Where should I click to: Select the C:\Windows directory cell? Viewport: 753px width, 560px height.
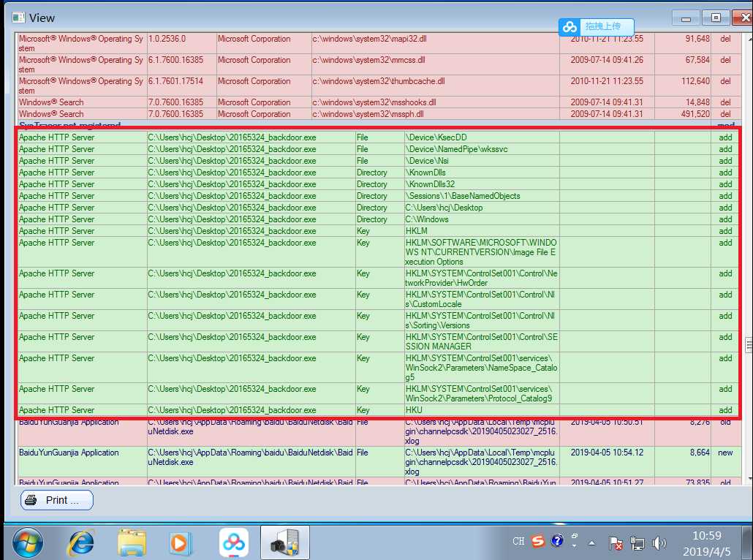tap(482, 219)
